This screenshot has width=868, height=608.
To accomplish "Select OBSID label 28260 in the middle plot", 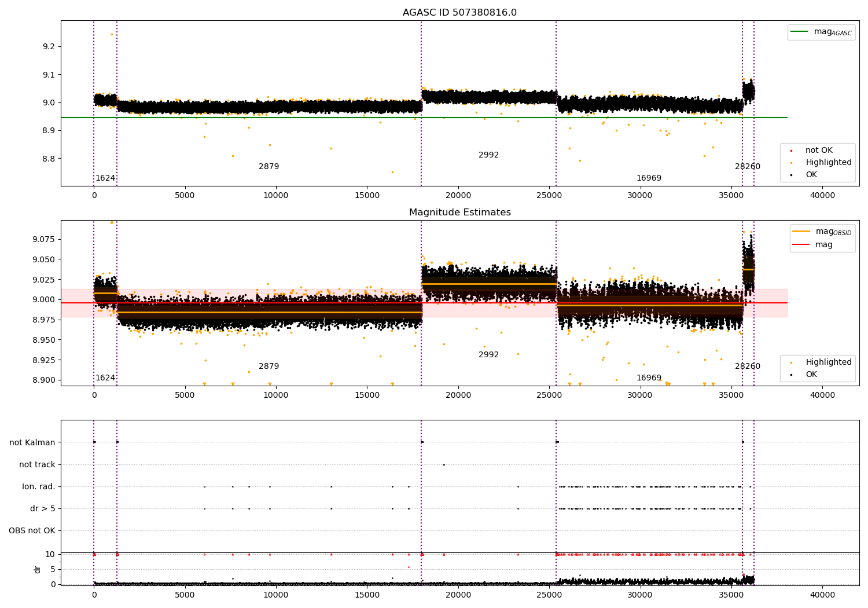I will click(748, 367).
